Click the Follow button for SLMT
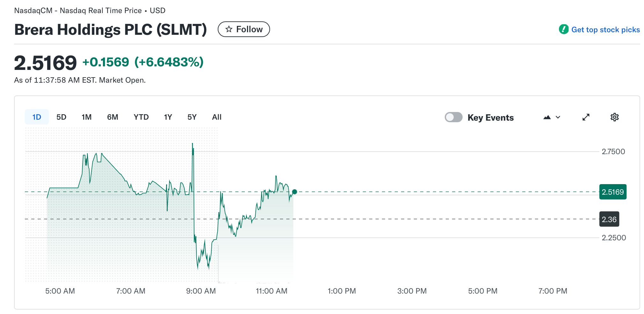 click(244, 29)
